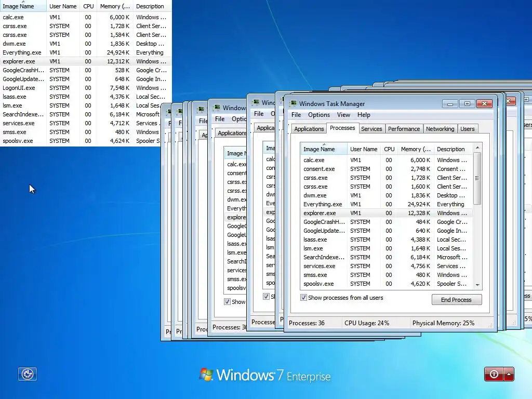This screenshot has width=532, height=399.
Task: Click the 4,712 K value in top-left list
Action: pyautogui.click(x=119, y=123)
